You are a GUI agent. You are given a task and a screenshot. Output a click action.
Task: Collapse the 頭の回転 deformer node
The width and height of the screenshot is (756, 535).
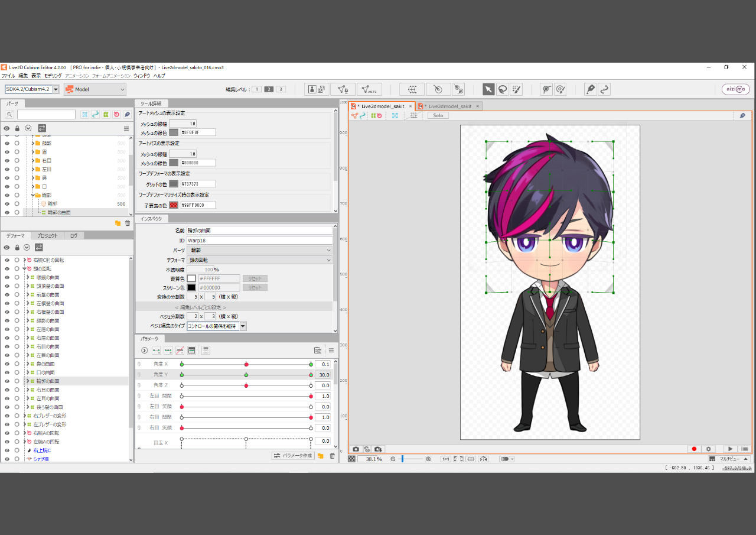24,268
